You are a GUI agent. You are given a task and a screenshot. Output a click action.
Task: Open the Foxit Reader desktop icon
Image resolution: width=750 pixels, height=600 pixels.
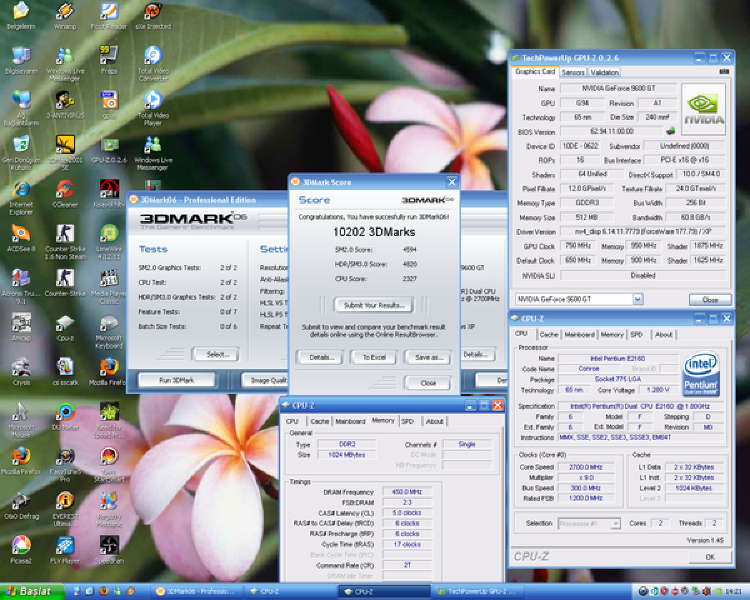coord(109,15)
